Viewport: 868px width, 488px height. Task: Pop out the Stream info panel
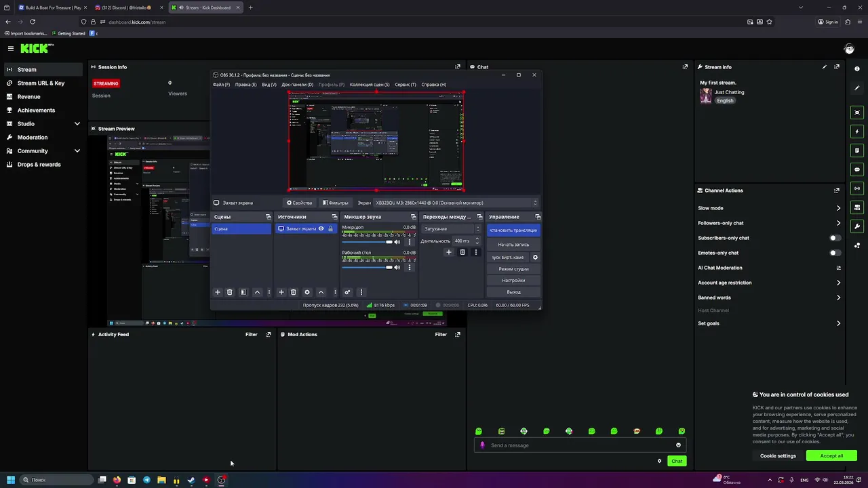click(x=837, y=67)
